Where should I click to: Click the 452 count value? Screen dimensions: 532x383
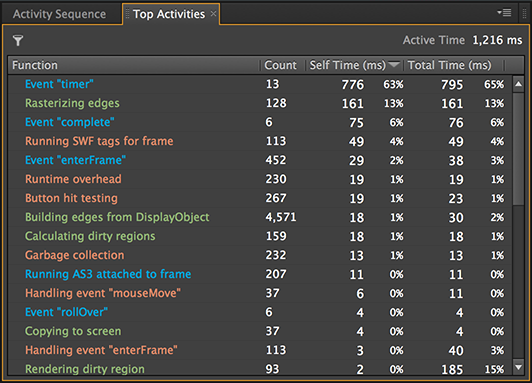pos(276,160)
